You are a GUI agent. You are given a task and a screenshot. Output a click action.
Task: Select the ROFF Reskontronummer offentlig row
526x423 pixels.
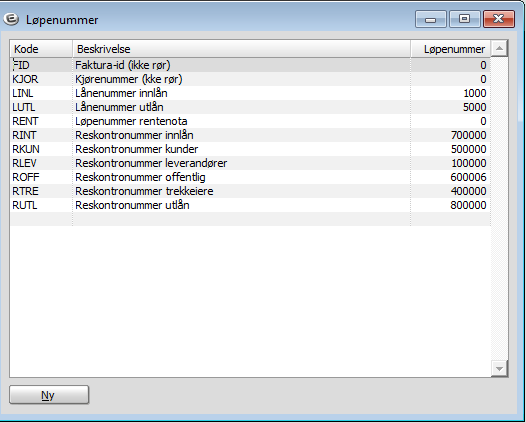pos(250,177)
